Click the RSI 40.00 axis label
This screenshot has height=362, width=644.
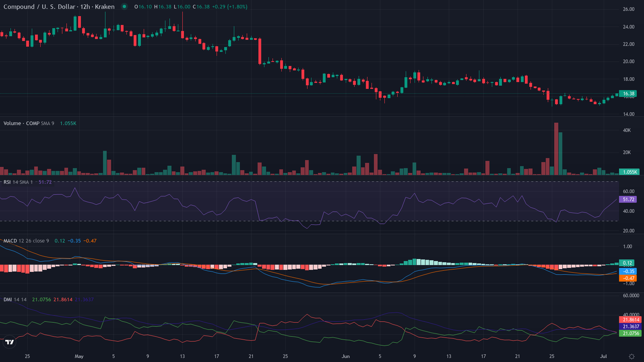(629, 211)
